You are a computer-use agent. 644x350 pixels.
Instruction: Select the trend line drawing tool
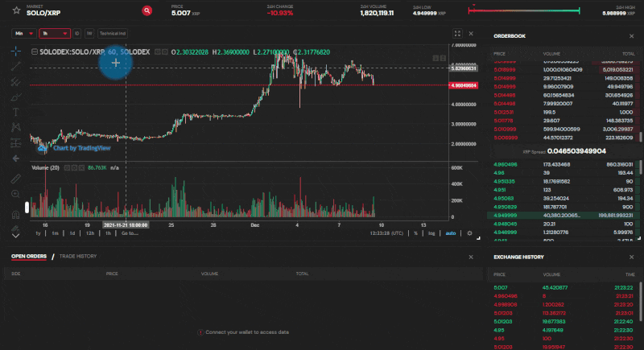tap(15, 66)
